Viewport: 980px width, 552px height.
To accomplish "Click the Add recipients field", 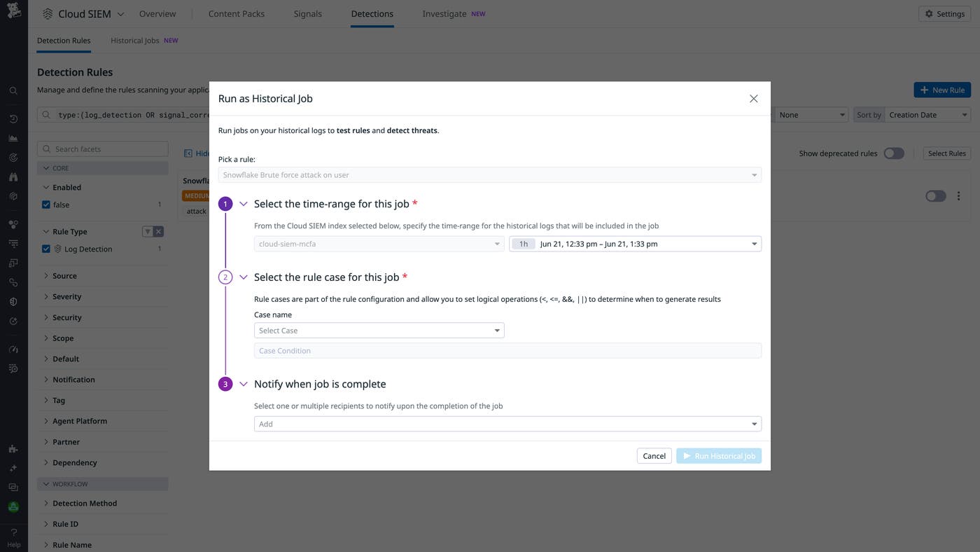I will pyautogui.click(x=507, y=424).
